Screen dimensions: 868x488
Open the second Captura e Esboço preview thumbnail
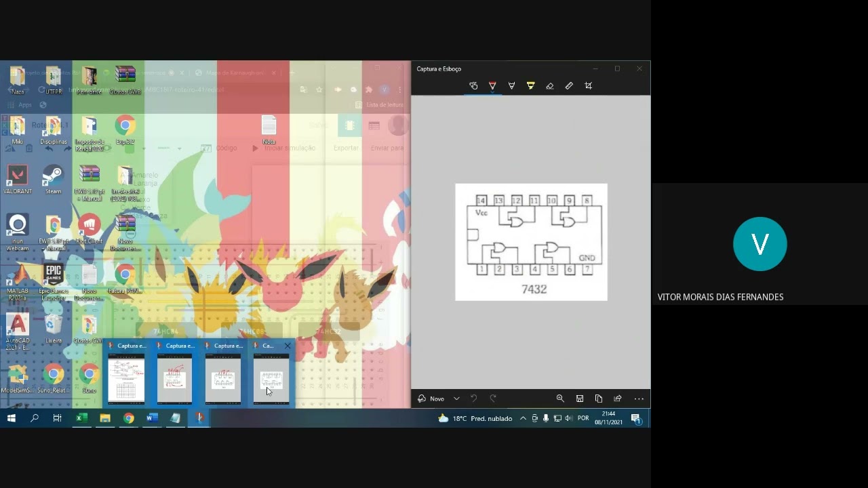(175, 378)
